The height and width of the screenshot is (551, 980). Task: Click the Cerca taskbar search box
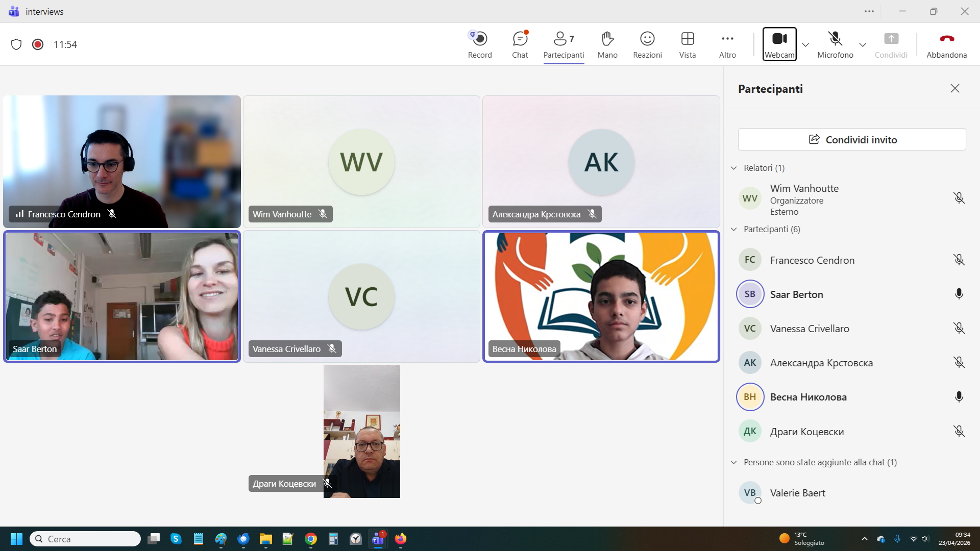coord(85,539)
